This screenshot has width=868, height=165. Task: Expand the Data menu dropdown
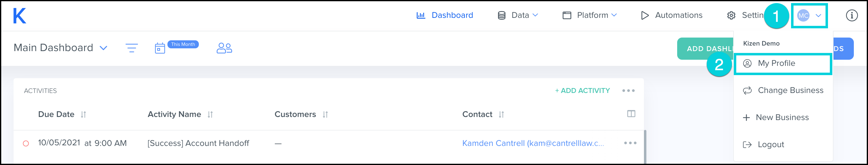tap(535, 15)
